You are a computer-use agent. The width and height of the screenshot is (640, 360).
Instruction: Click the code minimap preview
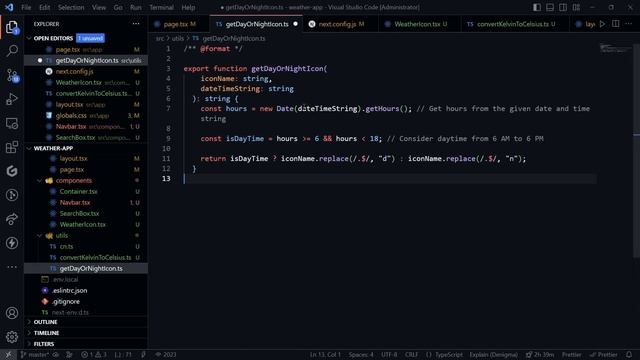point(615,48)
